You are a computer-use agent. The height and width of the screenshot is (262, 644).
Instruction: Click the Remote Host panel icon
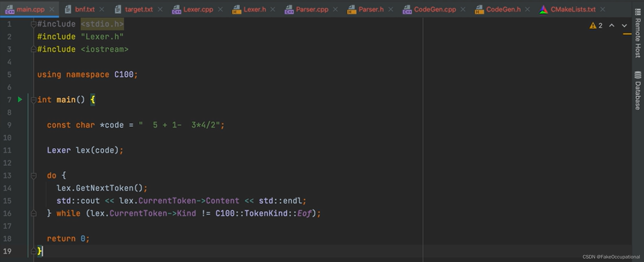pyautogui.click(x=638, y=12)
